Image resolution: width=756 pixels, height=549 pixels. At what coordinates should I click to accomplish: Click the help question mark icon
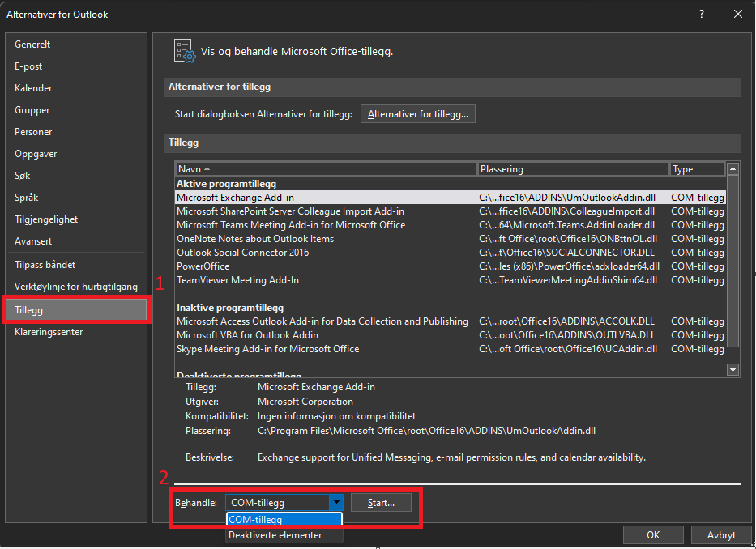click(x=702, y=14)
